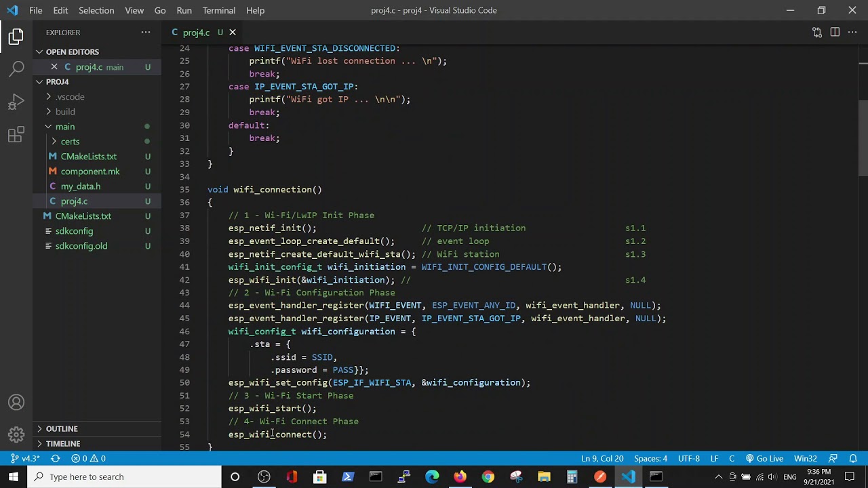Expand the OUTLINE panel

(97, 428)
